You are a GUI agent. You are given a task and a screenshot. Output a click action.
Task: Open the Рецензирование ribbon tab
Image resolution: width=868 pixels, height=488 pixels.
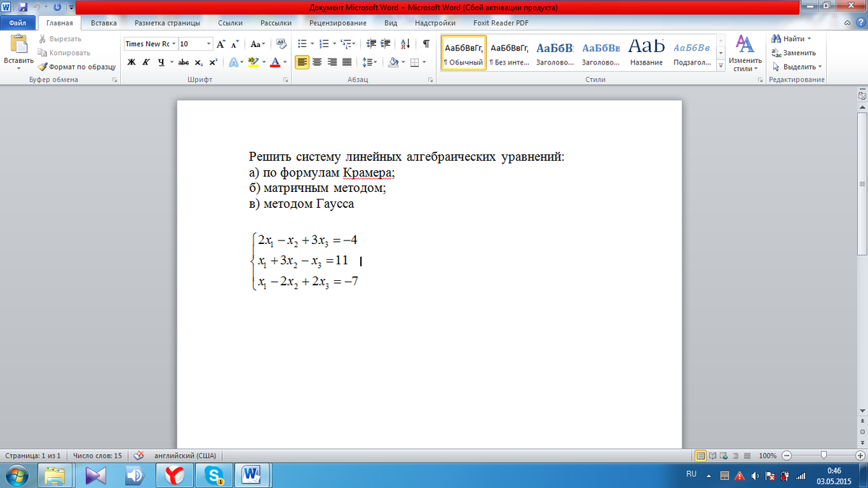[337, 22]
